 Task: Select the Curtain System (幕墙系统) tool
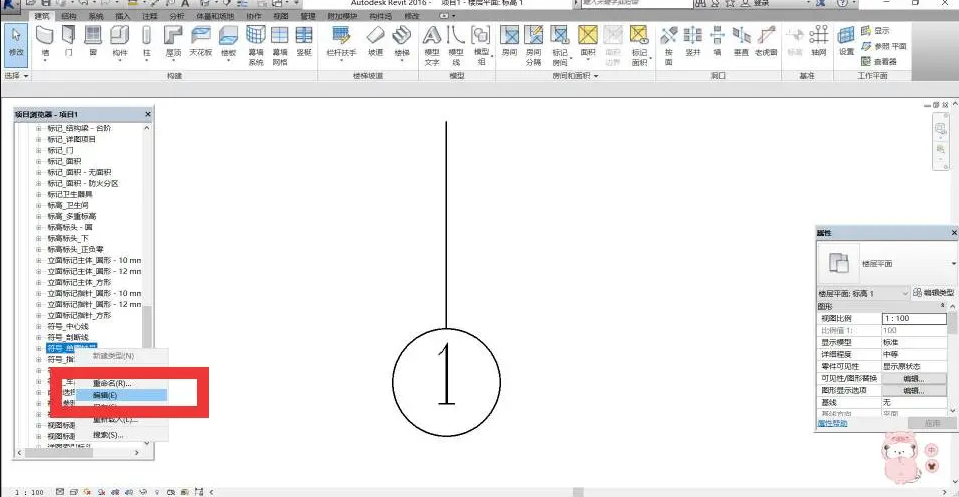point(256,46)
